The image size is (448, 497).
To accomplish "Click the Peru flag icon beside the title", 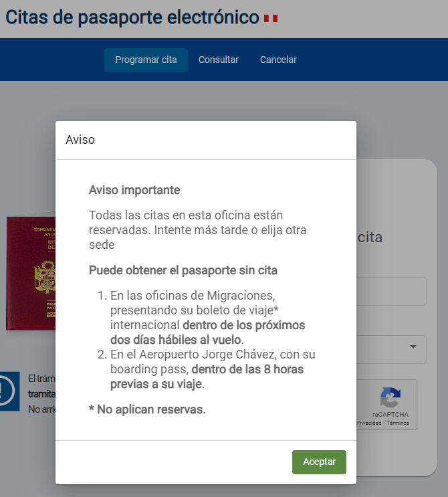I will pyautogui.click(x=271, y=18).
